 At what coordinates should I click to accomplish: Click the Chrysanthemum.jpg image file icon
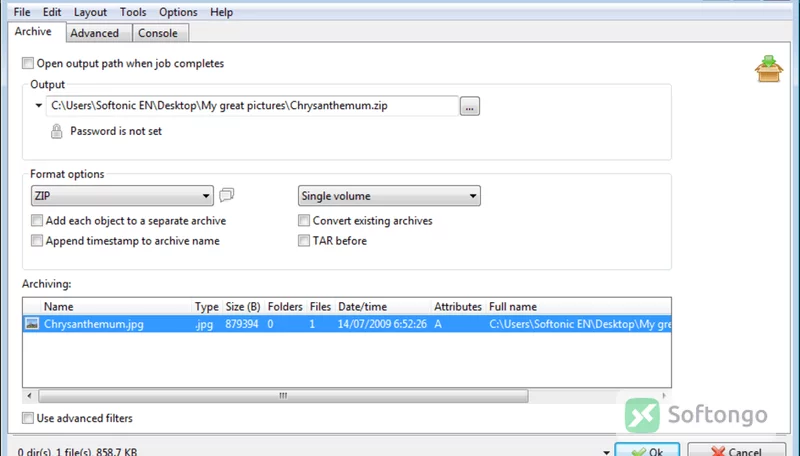pos(32,324)
